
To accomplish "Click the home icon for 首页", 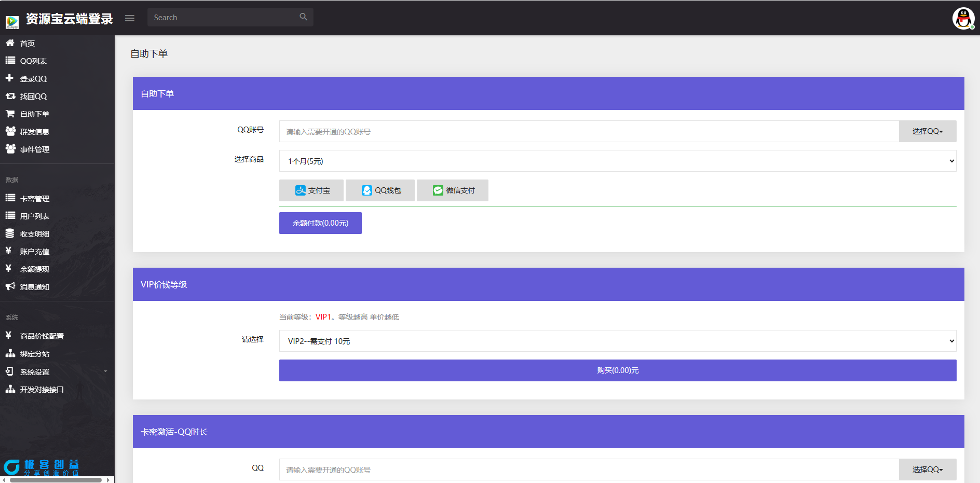I will (10, 43).
